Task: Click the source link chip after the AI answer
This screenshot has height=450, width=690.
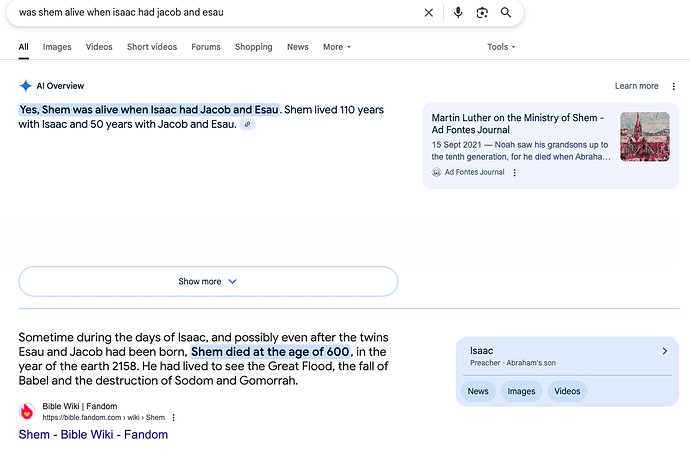Action: [247, 124]
